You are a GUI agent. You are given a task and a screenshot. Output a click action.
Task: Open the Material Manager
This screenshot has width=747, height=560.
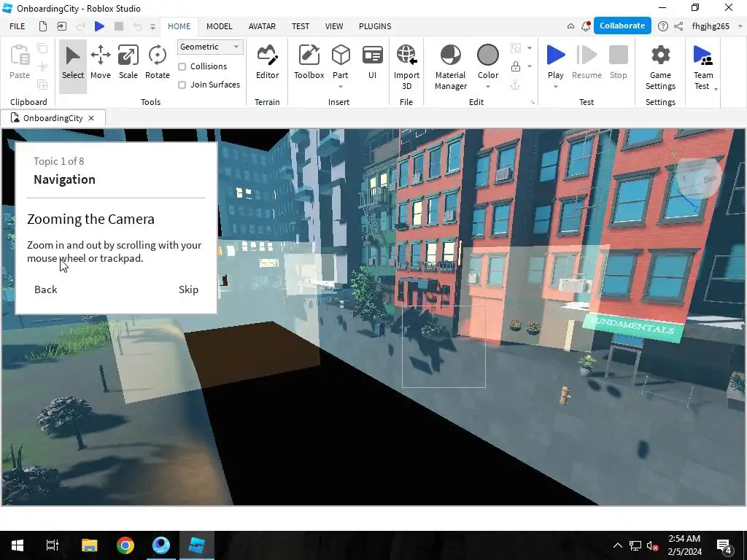(x=451, y=66)
